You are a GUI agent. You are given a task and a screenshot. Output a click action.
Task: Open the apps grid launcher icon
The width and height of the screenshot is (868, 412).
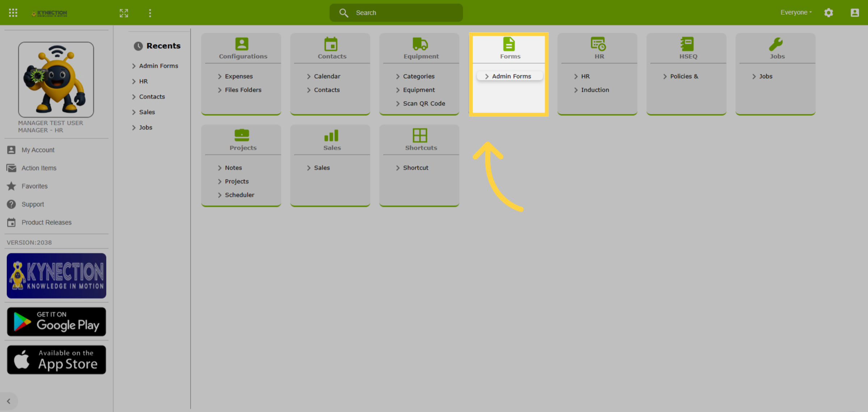pos(13,13)
